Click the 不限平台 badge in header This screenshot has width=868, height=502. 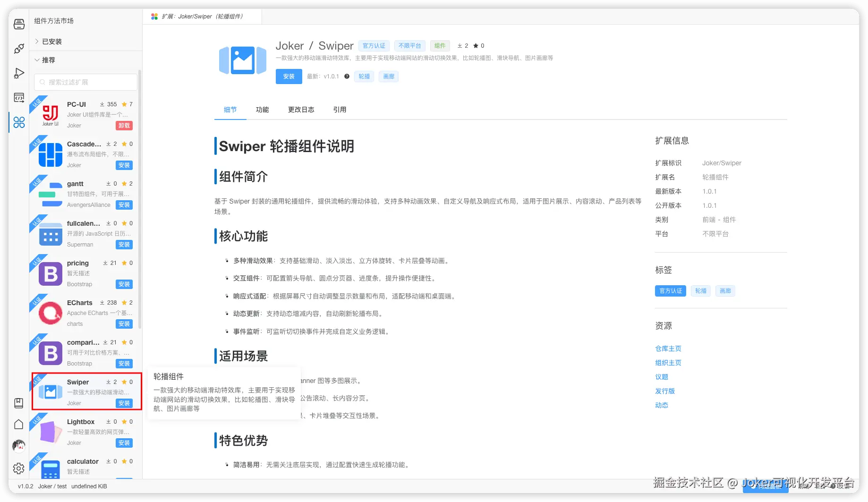point(409,46)
